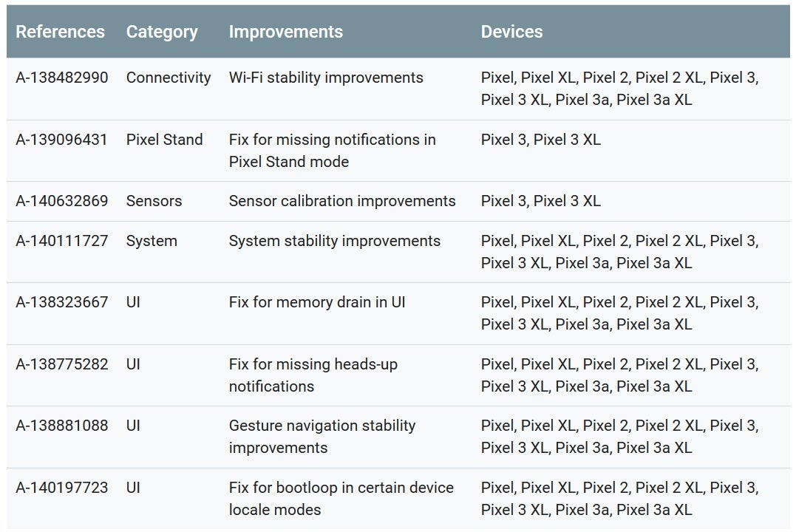Image resolution: width=796 pixels, height=532 pixels.
Task: Click reference number A-140111727
Action: (61, 241)
